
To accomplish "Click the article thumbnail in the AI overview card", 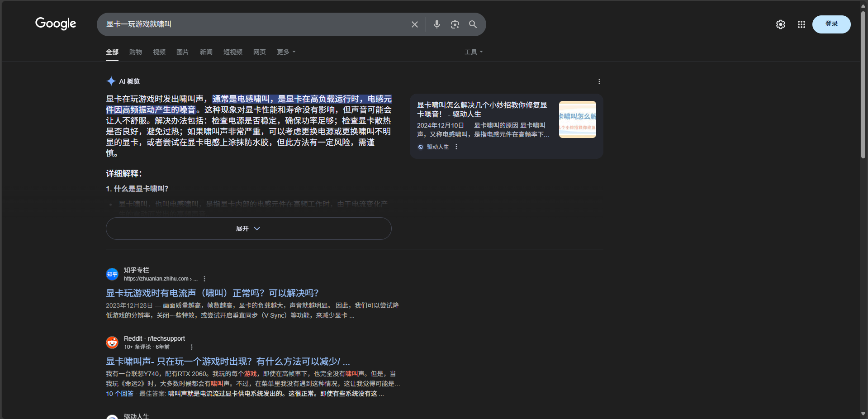I will point(577,119).
